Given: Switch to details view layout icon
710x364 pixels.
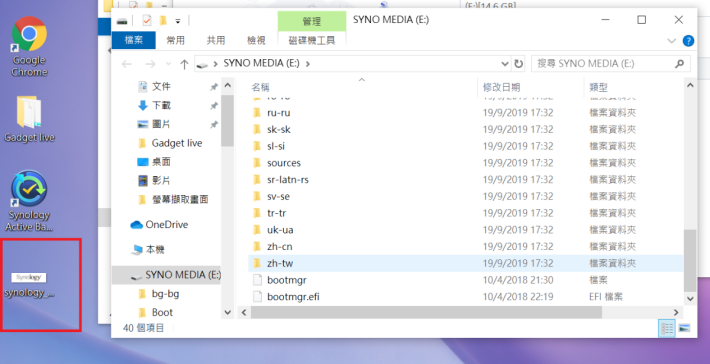Looking at the screenshot, I should coord(667,328).
